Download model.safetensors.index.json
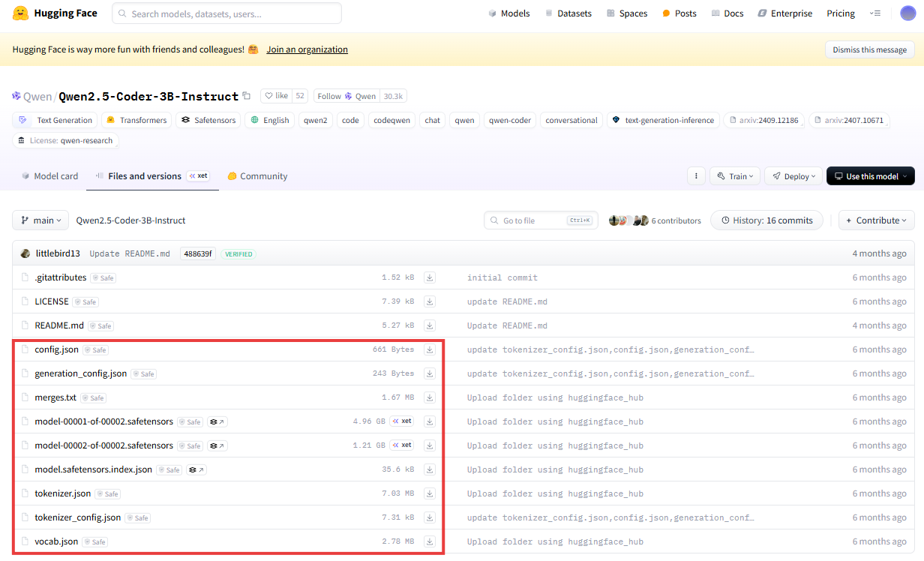 click(430, 469)
